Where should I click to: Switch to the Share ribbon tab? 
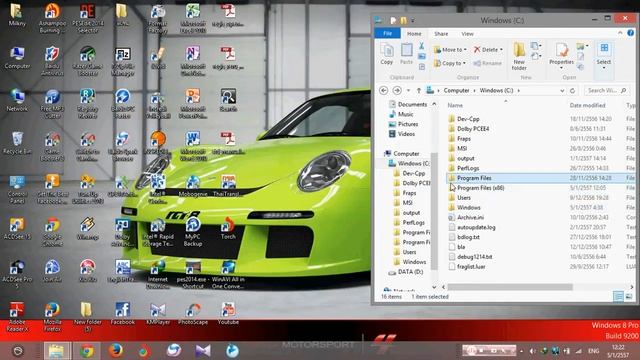pyautogui.click(x=441, y=34)
